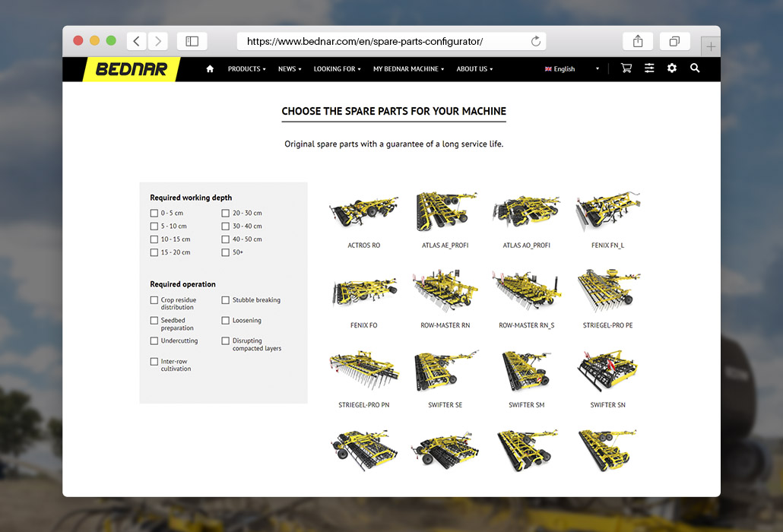
Task: Select the ACTROS RO machine
Action: [x=364, y=220]
